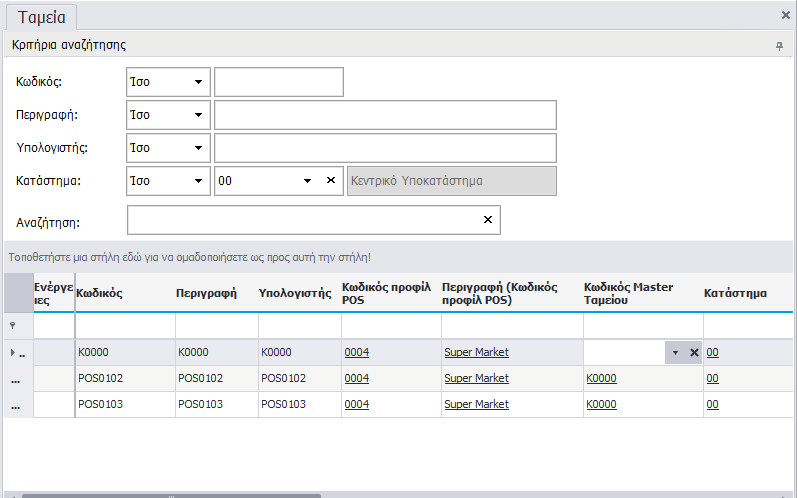Clear the Κατάστημα value 00

point(331,181)
